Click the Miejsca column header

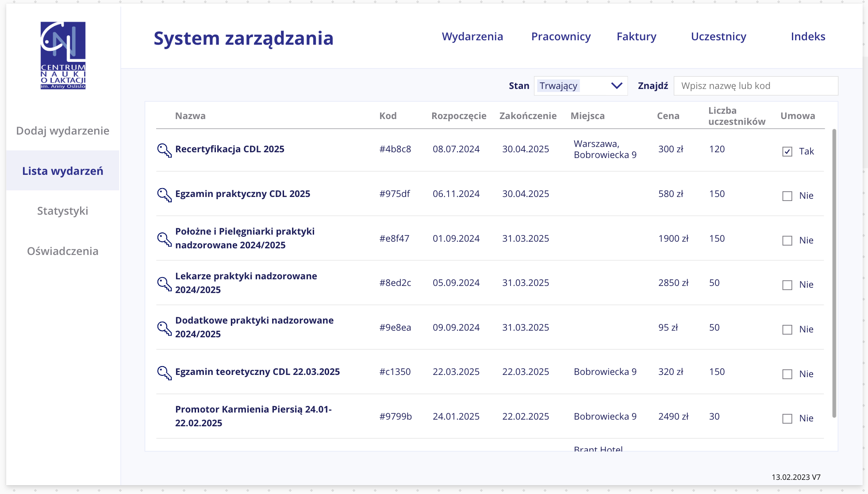[588, 116]
